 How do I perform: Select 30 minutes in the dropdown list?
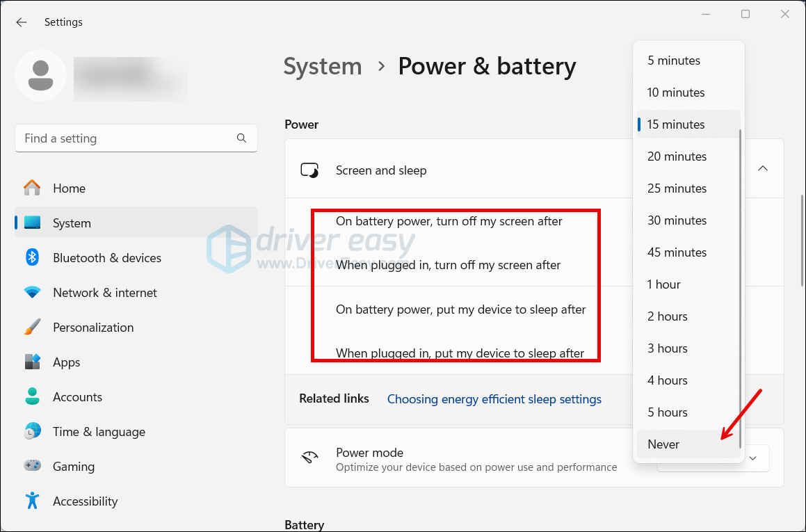click(677, 220)
